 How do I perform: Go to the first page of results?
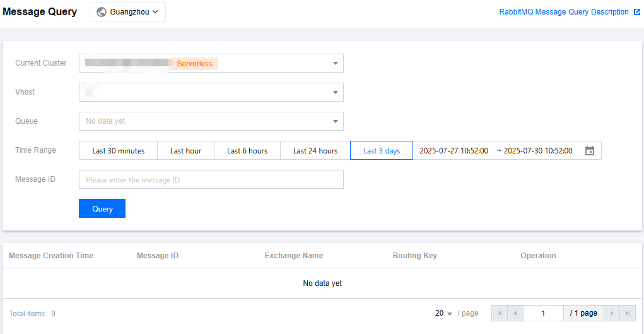(500, 313)
